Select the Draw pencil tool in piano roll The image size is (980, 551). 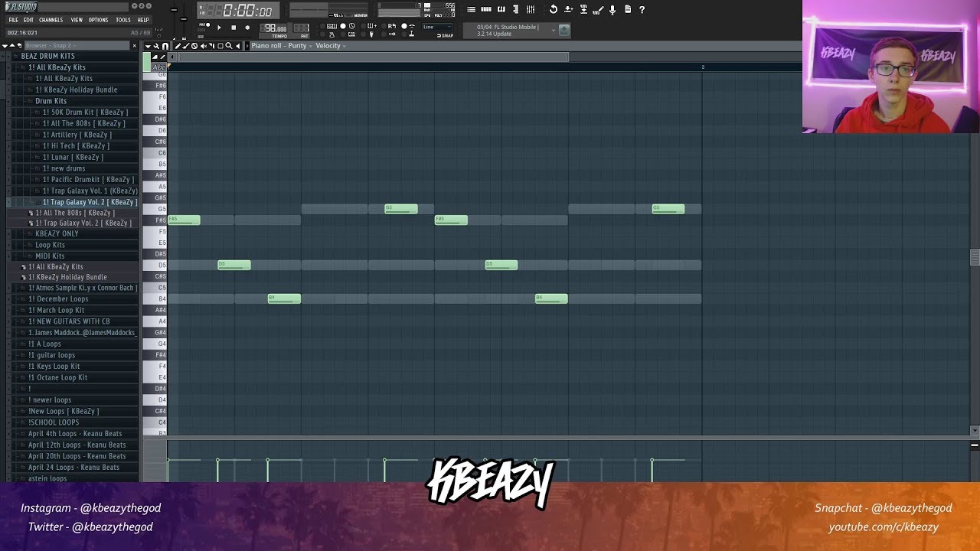click(x=178, y=46)
